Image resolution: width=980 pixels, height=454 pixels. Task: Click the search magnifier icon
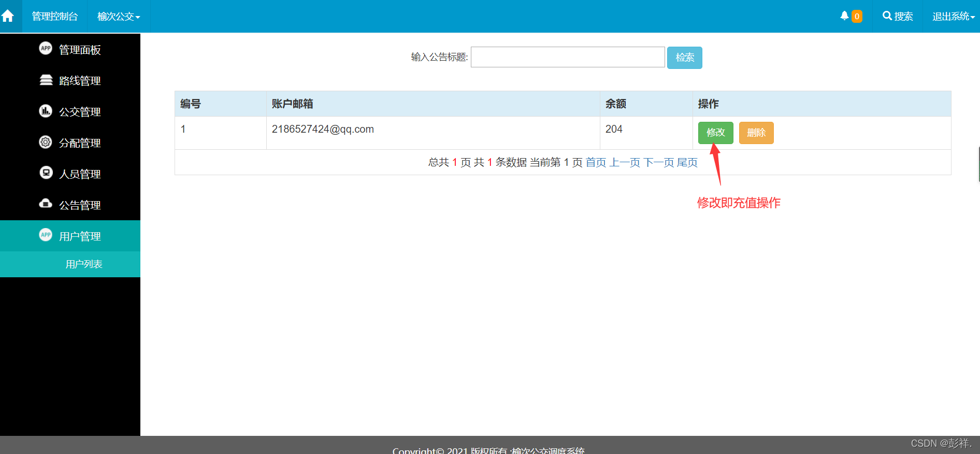[887, 16]
